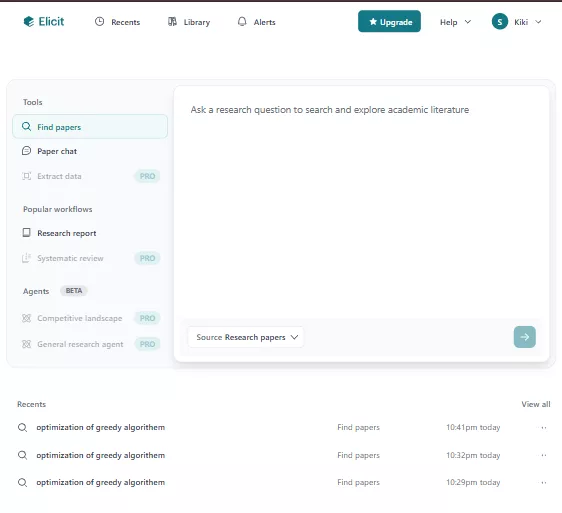
Task: Click search icon in the 10:41pm row
Action: [x=23, y=428]
